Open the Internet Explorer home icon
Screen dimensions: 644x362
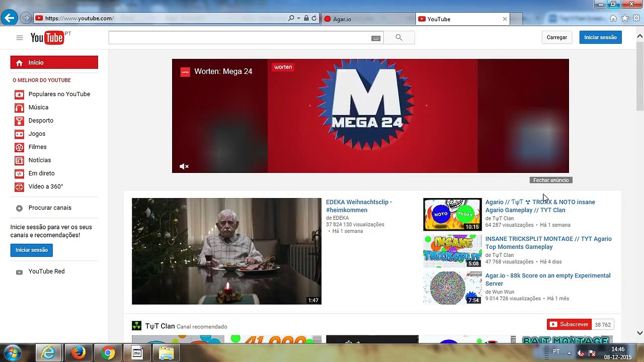click(613, 19)
